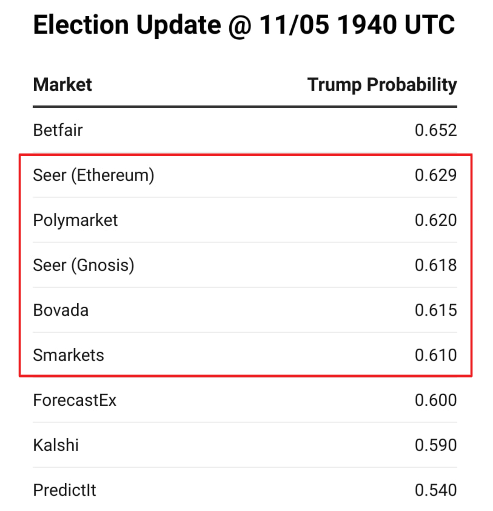Click the Trump Probability column header
Viewport: 493px width, 511px height.
tap(382, 85)
